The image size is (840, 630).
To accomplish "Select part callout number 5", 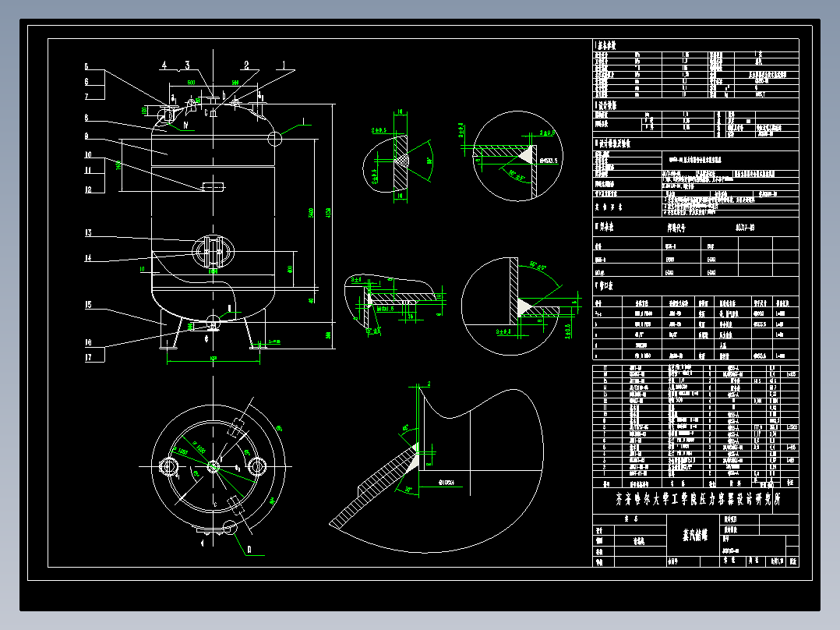I will point(86,66).
